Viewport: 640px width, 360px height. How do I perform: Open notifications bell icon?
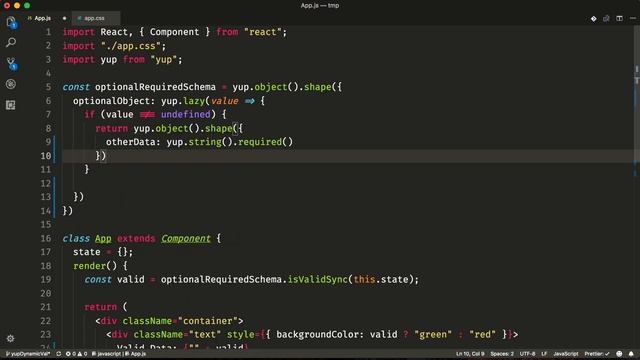tap(631, 354)
